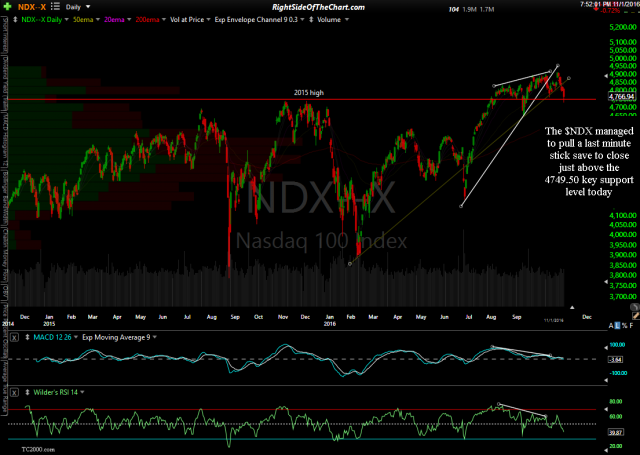Click the resize arrows before Volume
640x455 pixels.
311,19
